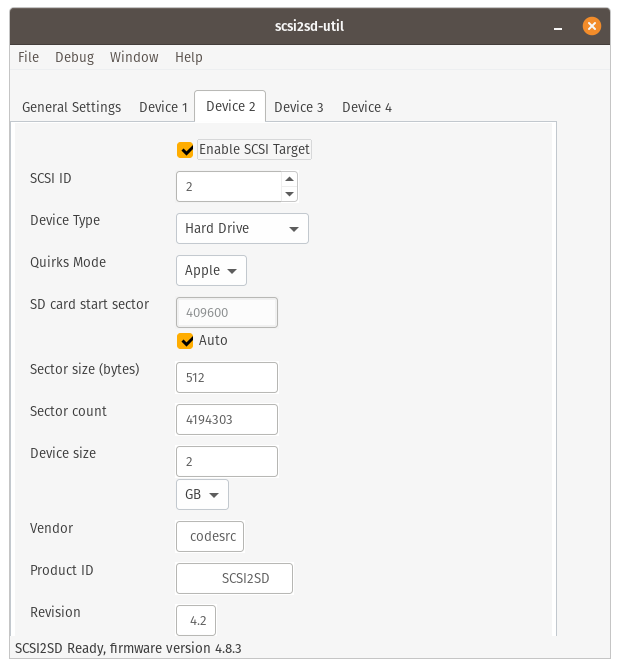Click the SCSI ID number field
This screenshot has width=620, height=668.
click(x=229, y=187)
